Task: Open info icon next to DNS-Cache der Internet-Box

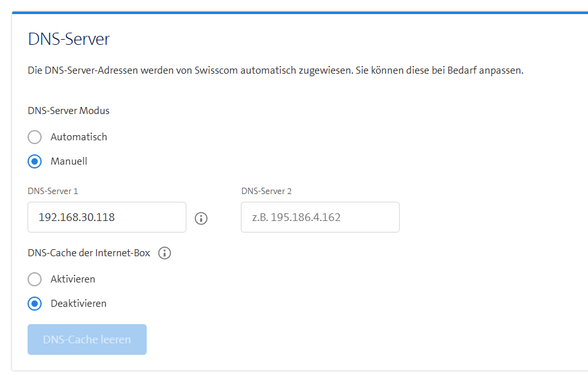Action: (x=165, y=253)
